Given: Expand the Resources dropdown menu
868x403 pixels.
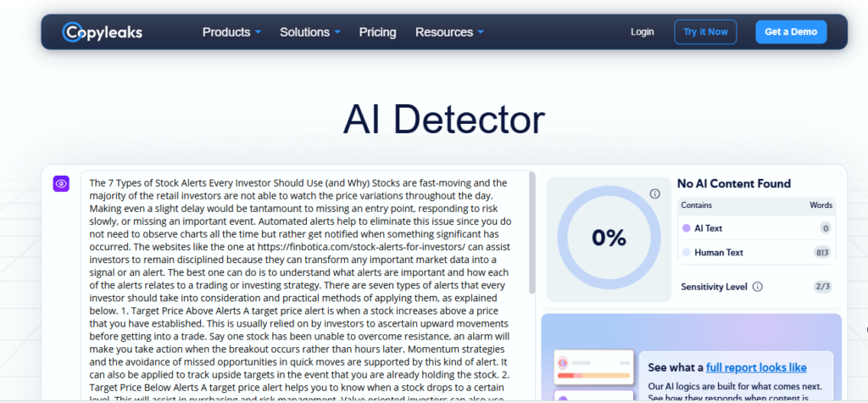Looking at the screenshot, I should 449,32.
